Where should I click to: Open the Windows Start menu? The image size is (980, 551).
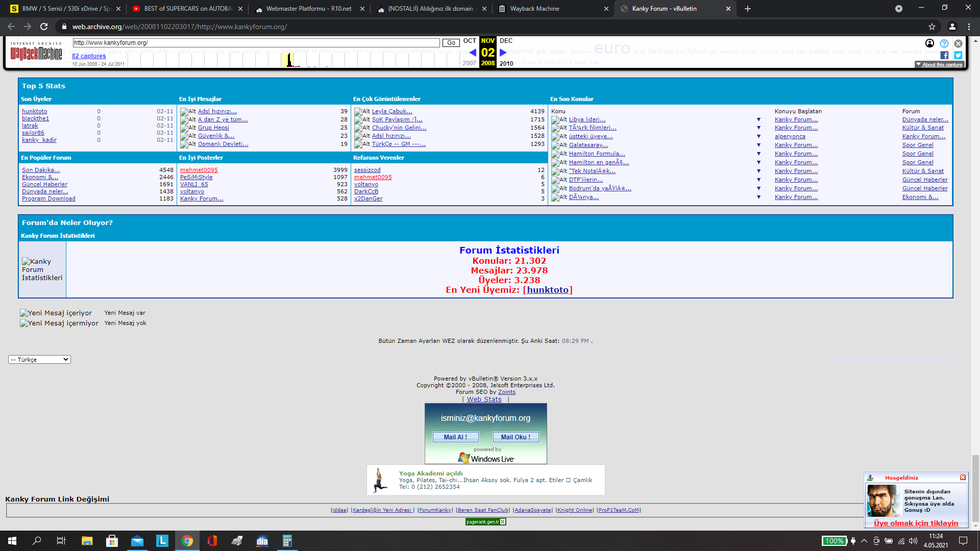12,541
